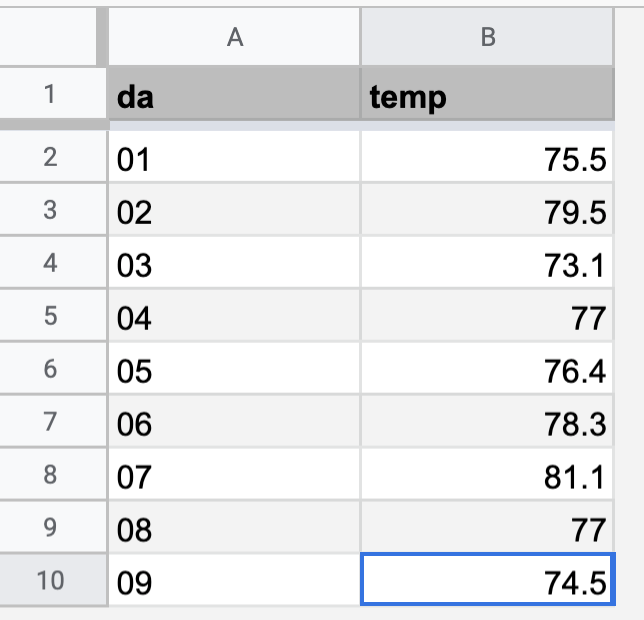Screen dimensions: 644x620
Task: Click the 'da' header cell
Action: [x=234, y=96]
